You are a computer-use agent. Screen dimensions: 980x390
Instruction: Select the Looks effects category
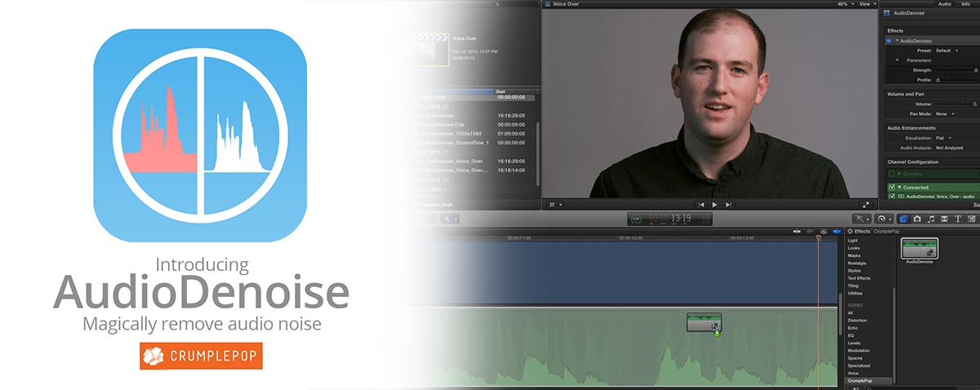[853, 248]
